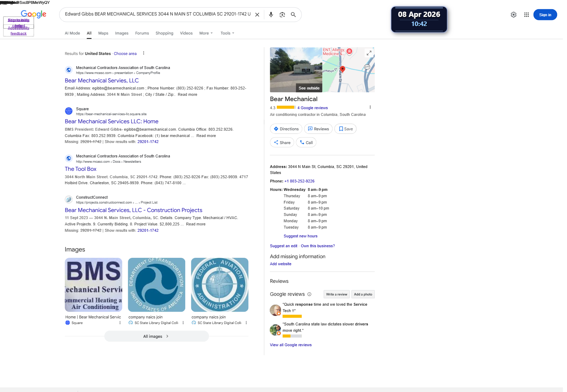The height and width of the screenshot is (392, 567).
Task: Start voice search with microphone icon
Action: [x=271, y=15]
